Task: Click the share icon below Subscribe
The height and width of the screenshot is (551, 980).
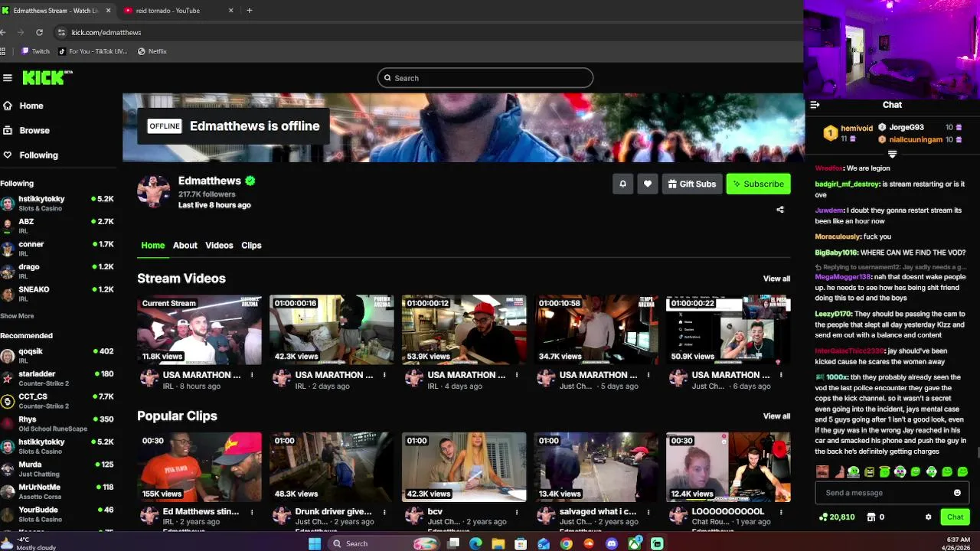Action: (x=780, y=210)
